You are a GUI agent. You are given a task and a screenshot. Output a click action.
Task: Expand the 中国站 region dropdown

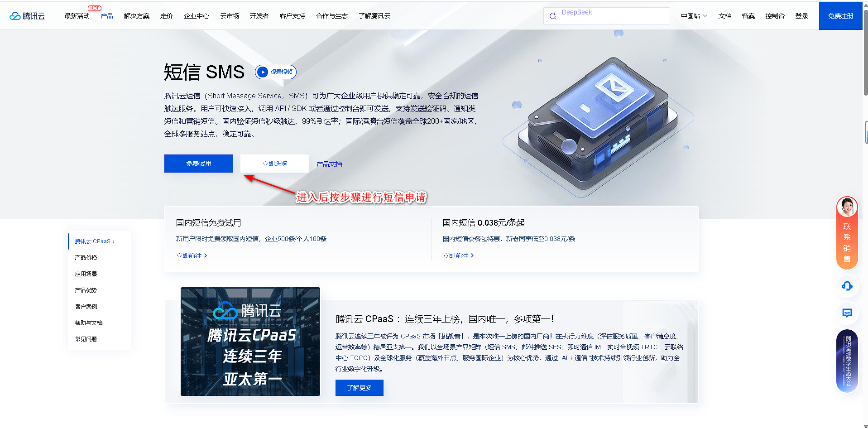[x=694, y=16]
